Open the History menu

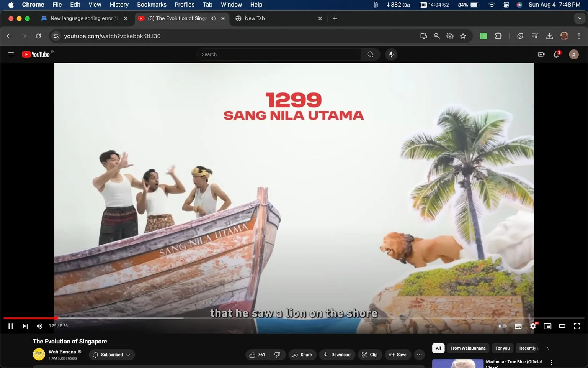point(119,5)
